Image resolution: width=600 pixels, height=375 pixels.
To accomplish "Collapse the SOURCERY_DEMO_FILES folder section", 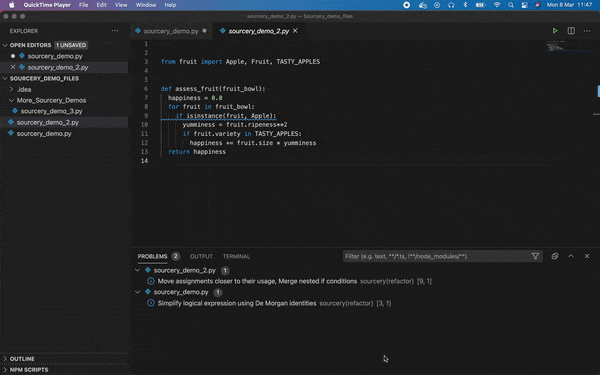I will point(5,78).
